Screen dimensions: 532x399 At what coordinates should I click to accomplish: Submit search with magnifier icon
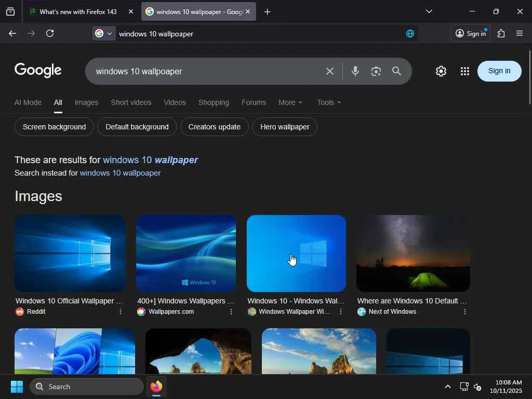coord(396,71)
